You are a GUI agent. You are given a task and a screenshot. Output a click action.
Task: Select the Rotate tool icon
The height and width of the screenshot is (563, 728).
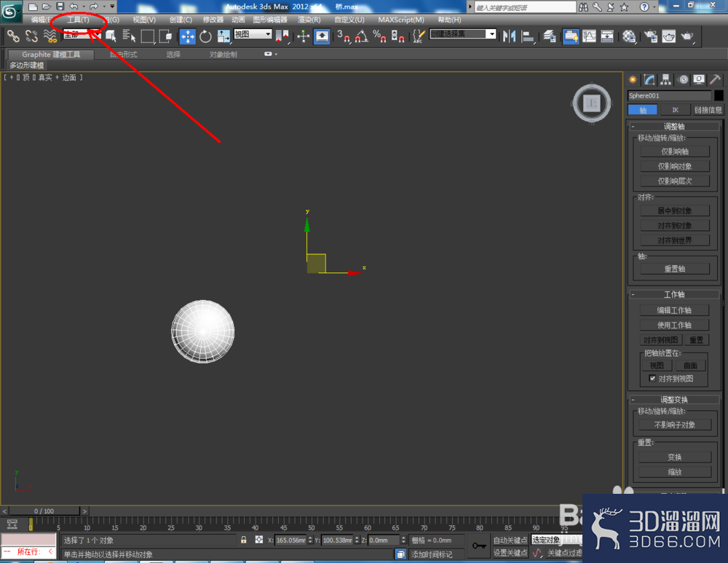click(x=205, y=36)
